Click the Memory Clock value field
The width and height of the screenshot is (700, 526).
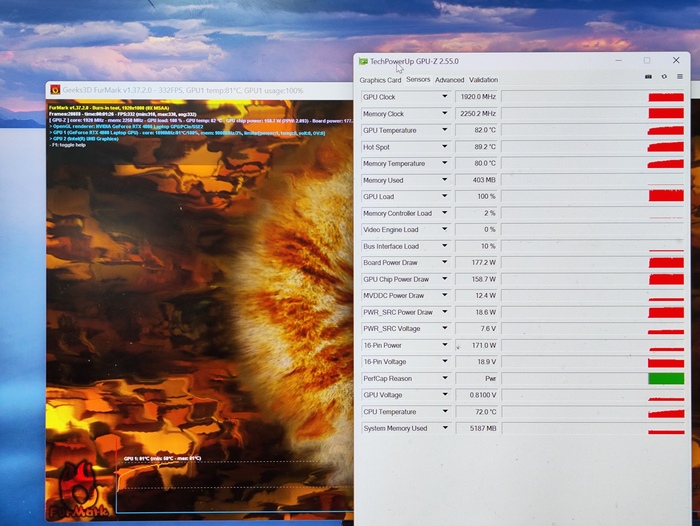coord(476,114)
